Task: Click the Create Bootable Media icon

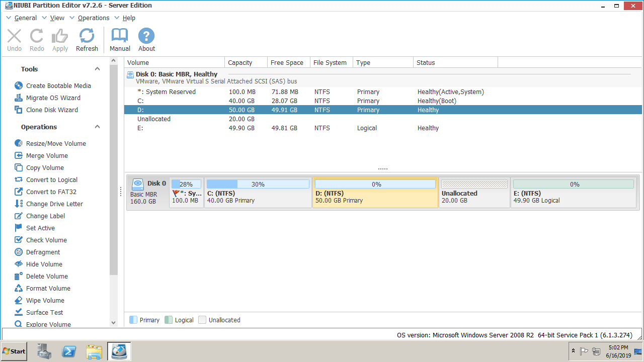Action: [x=19, y=86]
